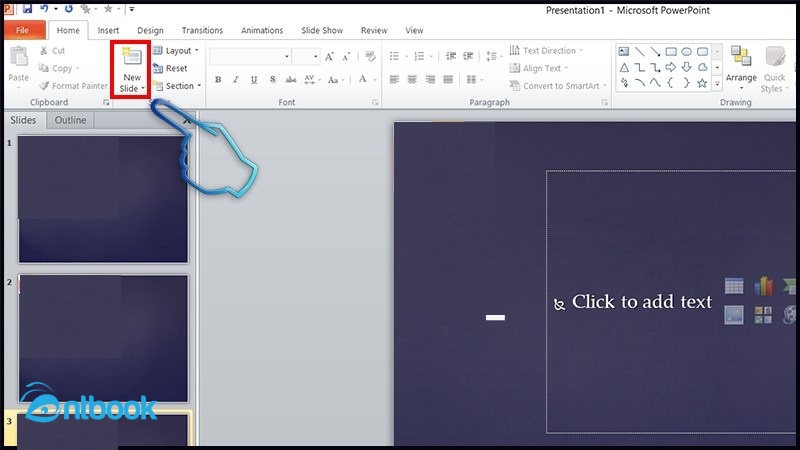Screen dimensions: 800x450
Task: Align text right
Action: (430, 80)
